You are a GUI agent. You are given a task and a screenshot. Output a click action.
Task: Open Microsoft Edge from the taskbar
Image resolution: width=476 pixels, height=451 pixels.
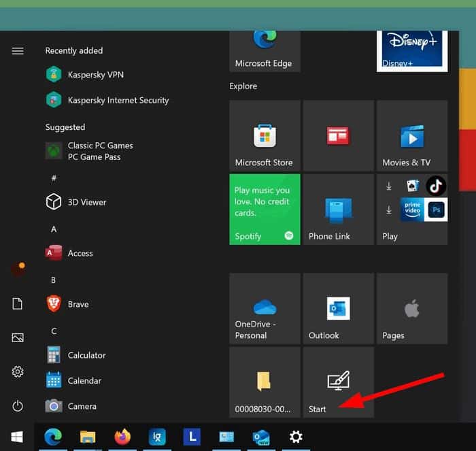click(x=53, y=437)
